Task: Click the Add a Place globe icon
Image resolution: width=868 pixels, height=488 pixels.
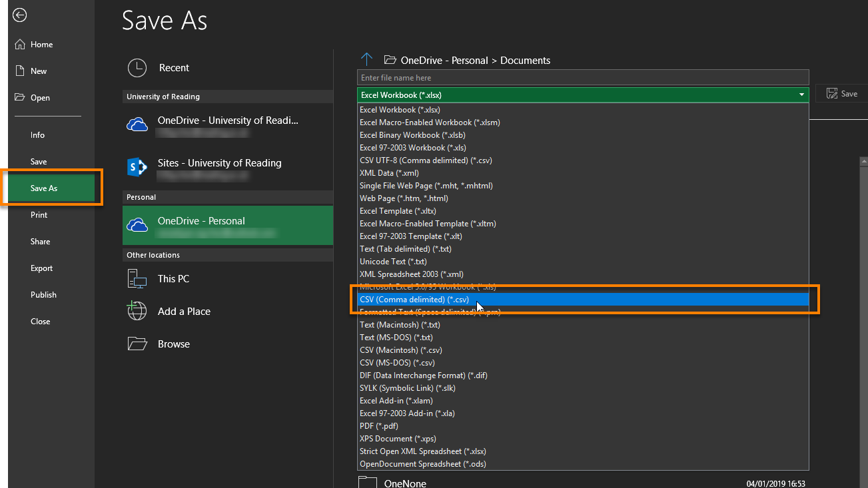Action: pos(137,312)
